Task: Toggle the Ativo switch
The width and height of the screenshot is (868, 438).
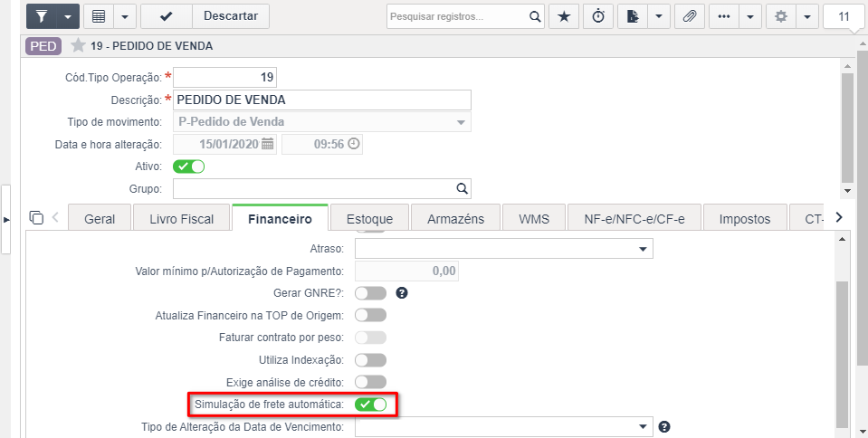Action: (x=189, y=167)
